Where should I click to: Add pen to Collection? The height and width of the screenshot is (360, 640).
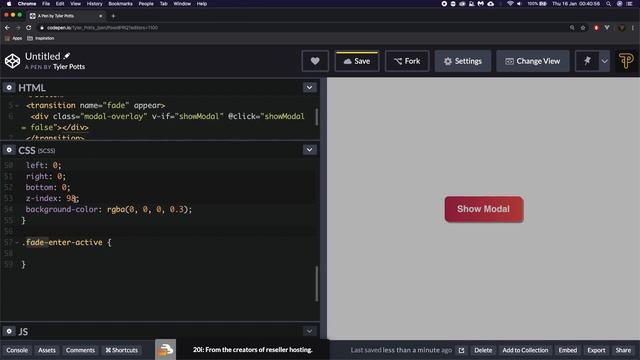tap(525, 350)
